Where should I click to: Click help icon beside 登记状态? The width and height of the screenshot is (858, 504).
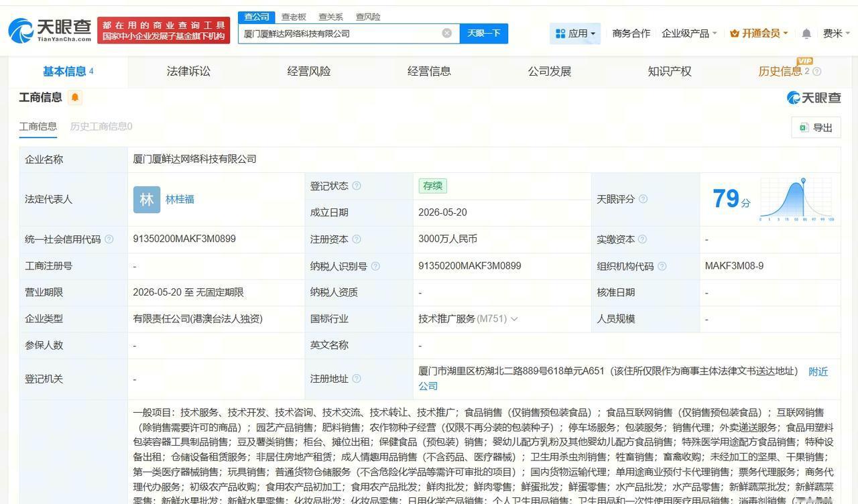(x=357, y=186)
